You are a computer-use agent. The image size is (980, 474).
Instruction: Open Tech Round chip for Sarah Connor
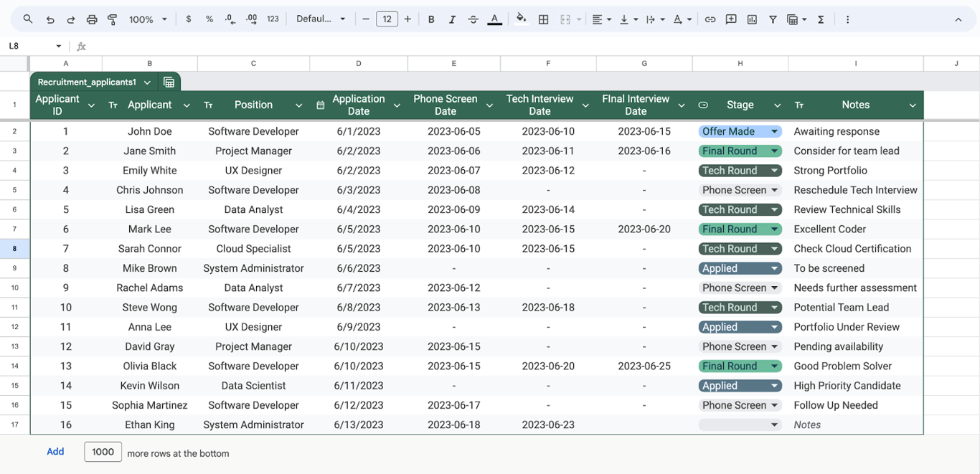click(x=740, y=249)
